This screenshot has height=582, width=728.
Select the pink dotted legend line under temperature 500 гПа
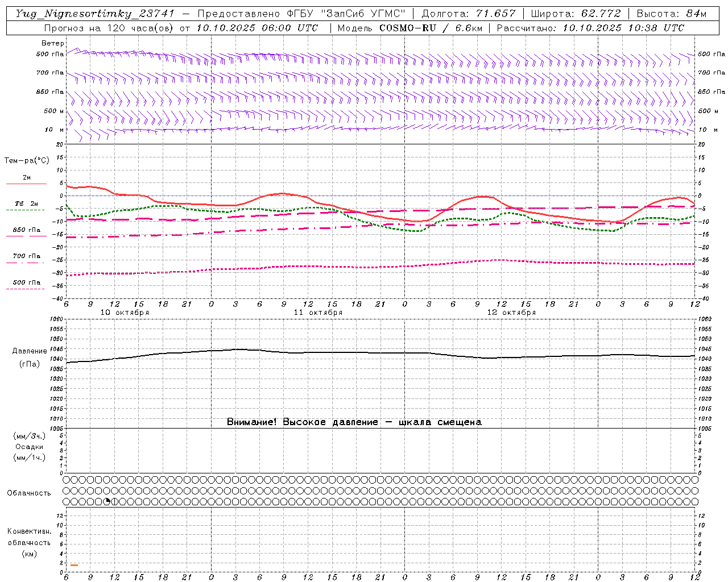click(x=25, y=289)
